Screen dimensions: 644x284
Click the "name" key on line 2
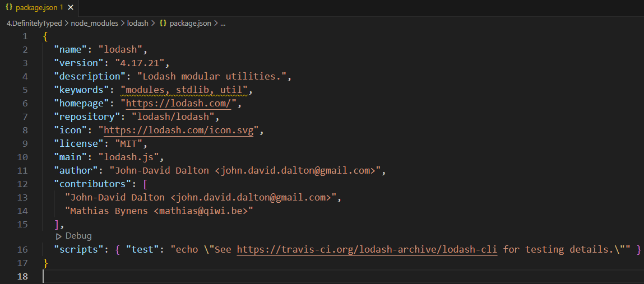point(70,50)
